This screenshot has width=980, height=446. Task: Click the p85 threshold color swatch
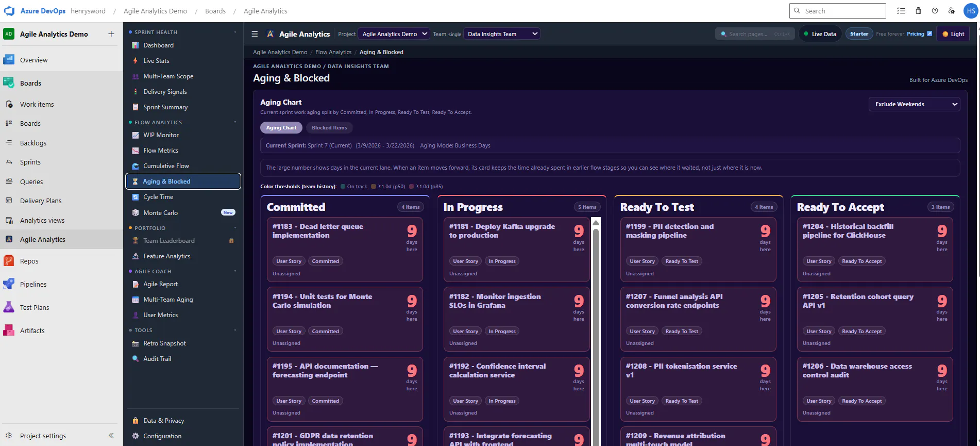click(411, 187)
